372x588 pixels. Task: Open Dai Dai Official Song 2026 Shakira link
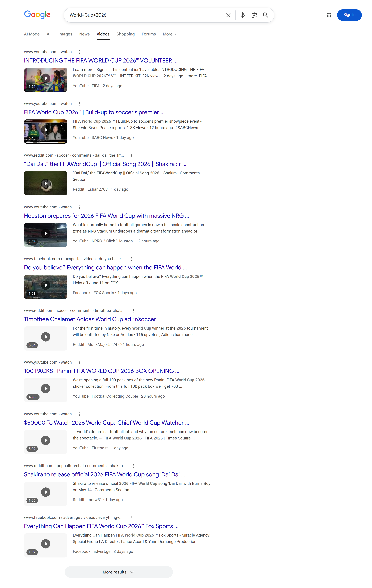pyautogui.click(x=105, y=164)
